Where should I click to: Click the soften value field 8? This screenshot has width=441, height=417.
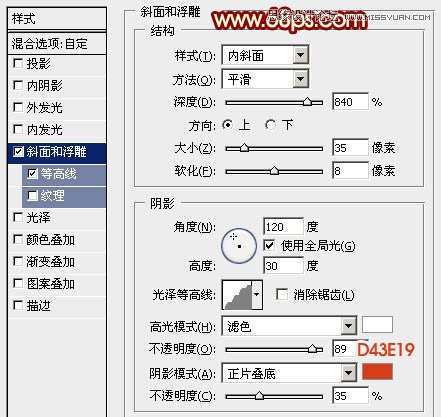click(350, 171)
